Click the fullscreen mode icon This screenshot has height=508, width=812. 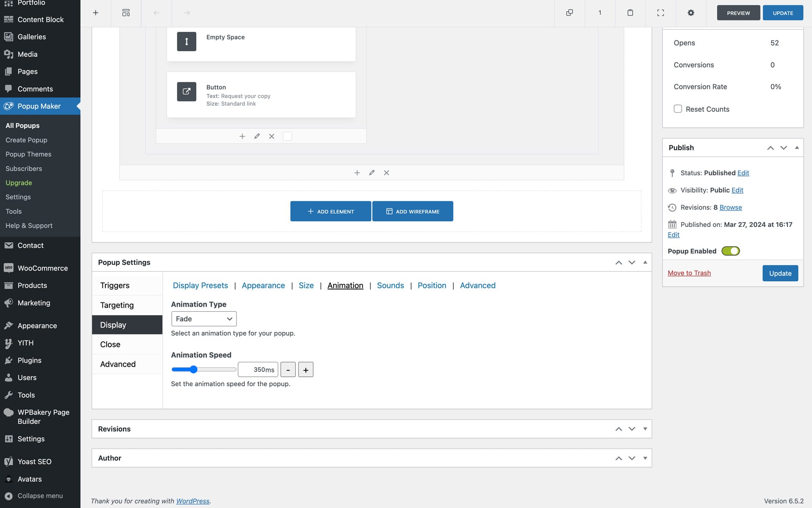[660, 13]
